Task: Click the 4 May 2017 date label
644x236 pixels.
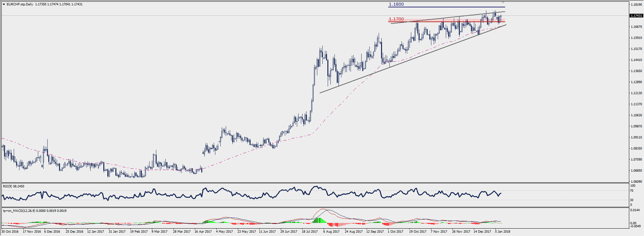Action: click(224, 232)
